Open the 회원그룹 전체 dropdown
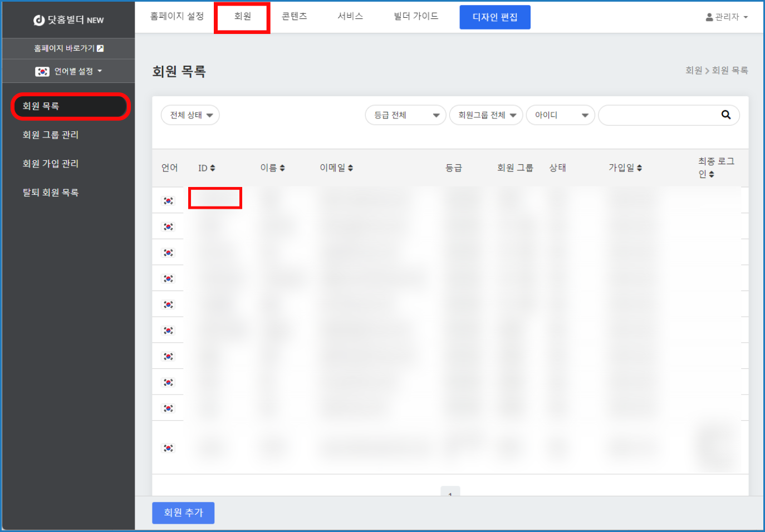Viewport: 765px width, 532px height. coord(486,115)
